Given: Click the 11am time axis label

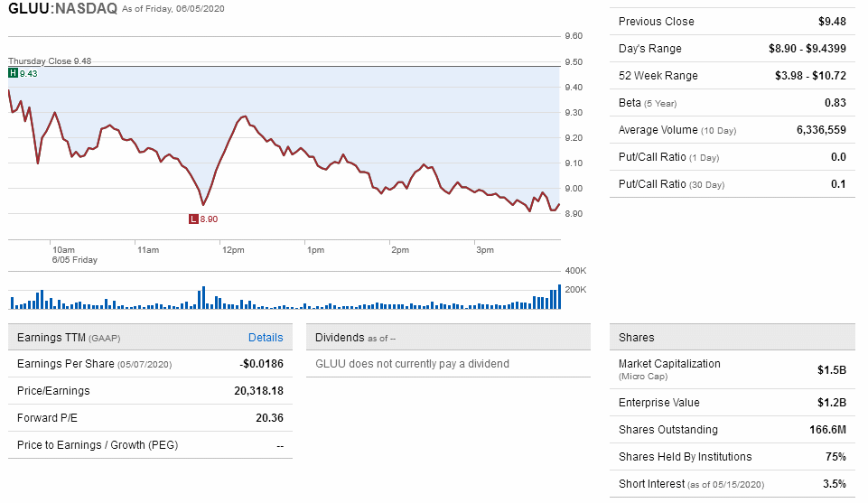Looking at the screenshot, I should 148,250.
